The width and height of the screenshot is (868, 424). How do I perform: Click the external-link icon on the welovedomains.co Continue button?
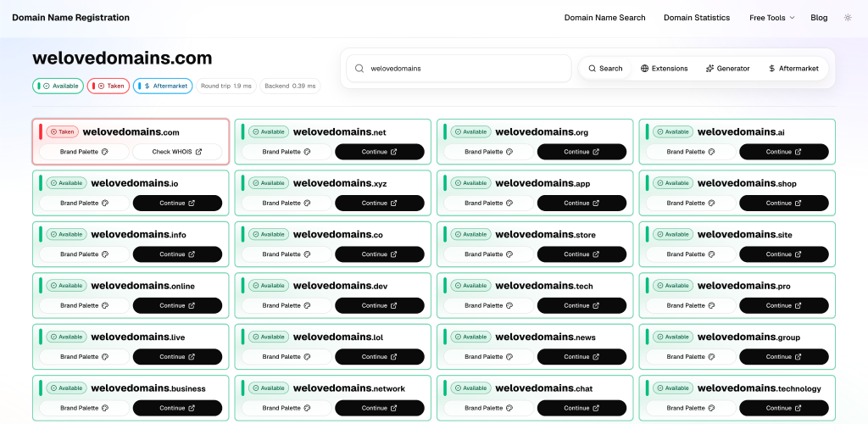click(393, 254)
